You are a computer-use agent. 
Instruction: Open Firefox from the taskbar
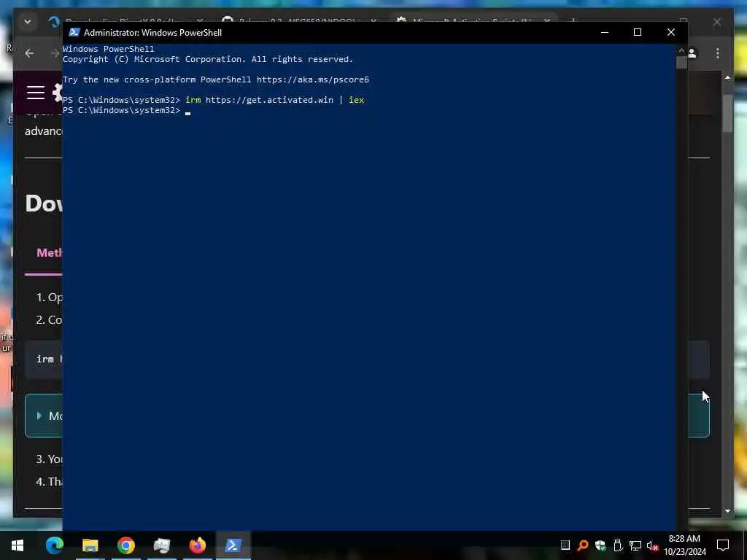[x=197, y=545]
